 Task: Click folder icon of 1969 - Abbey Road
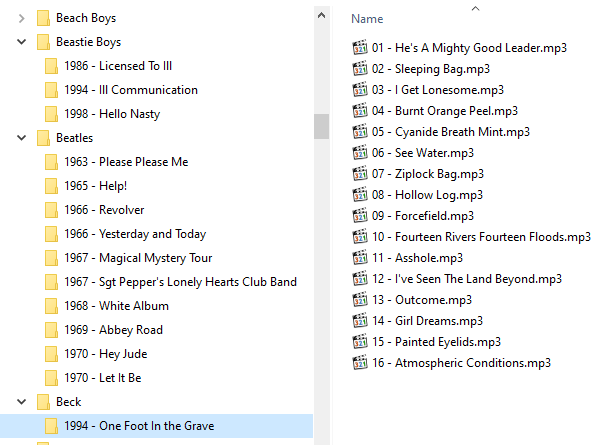click(51, 330)
